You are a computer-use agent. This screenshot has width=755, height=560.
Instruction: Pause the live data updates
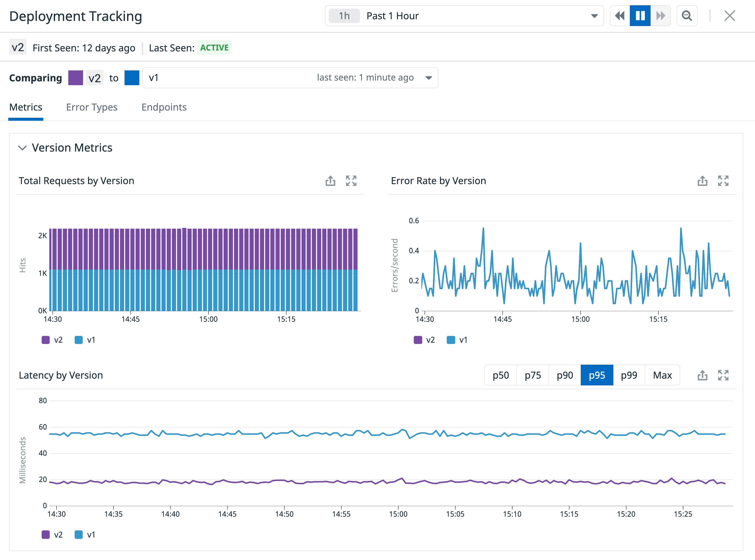[x=640, y=16]
